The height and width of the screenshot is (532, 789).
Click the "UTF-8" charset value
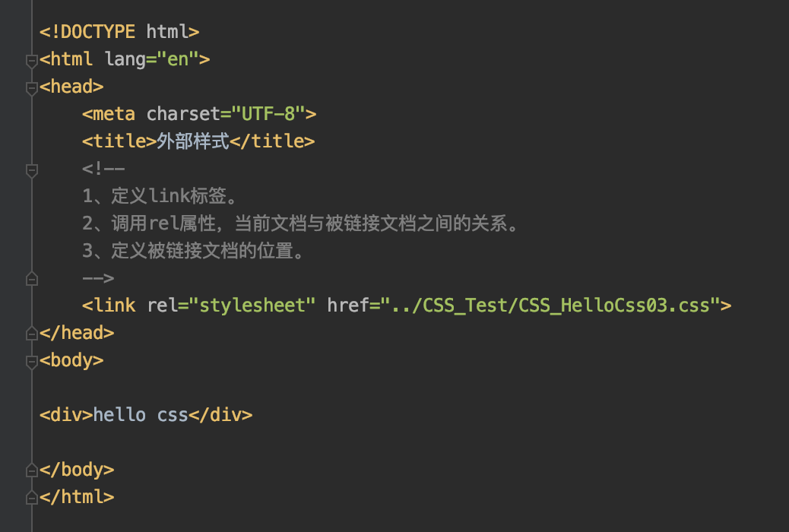[268, 114]
